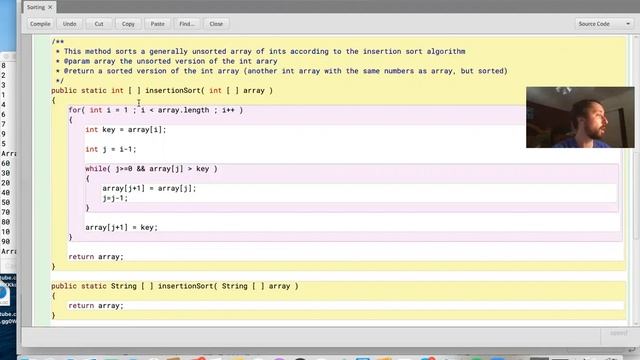Click the line 'int key = array[i];'
This screenshot has height=360, width=640.
click(126, 129)
